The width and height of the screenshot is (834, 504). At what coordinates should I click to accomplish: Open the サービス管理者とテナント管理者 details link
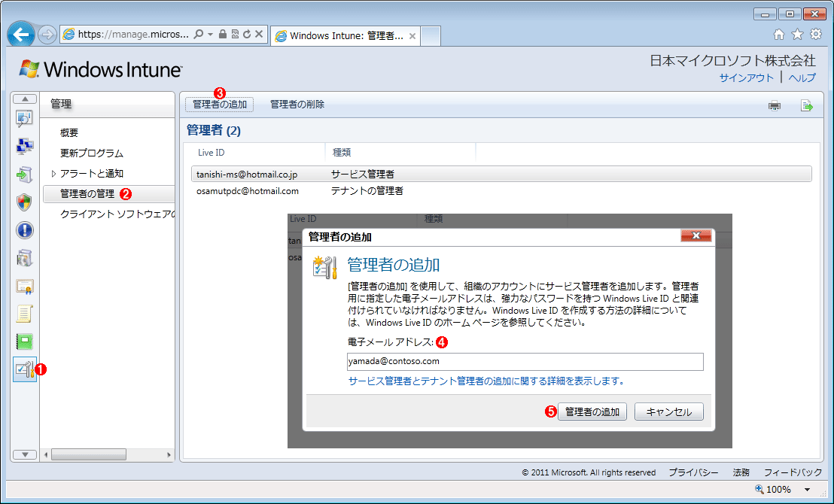tap(486, 381)
